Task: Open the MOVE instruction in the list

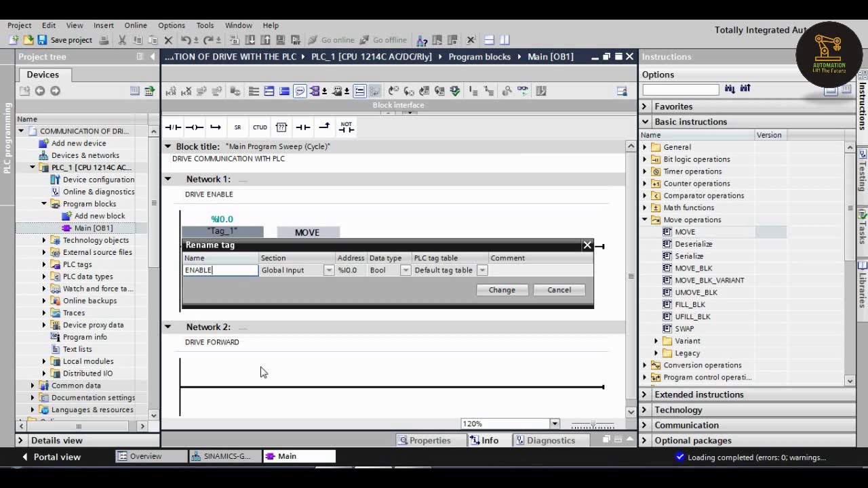Action: (685, 232)
